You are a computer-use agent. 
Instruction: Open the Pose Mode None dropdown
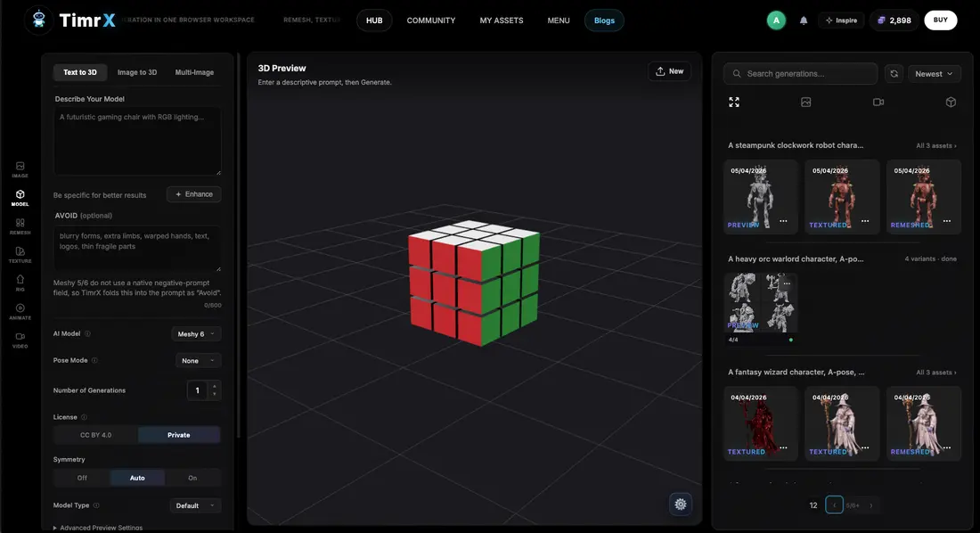tap(198, 361)
